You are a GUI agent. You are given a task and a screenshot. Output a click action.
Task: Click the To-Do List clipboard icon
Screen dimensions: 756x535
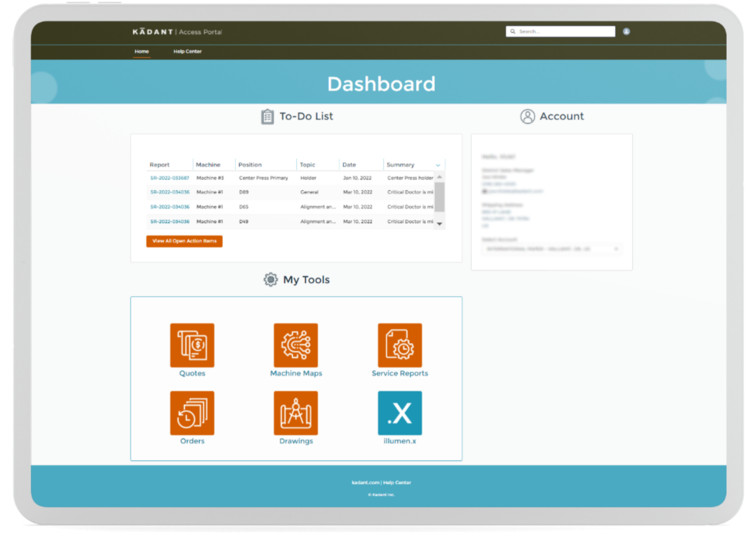(267, 116)
